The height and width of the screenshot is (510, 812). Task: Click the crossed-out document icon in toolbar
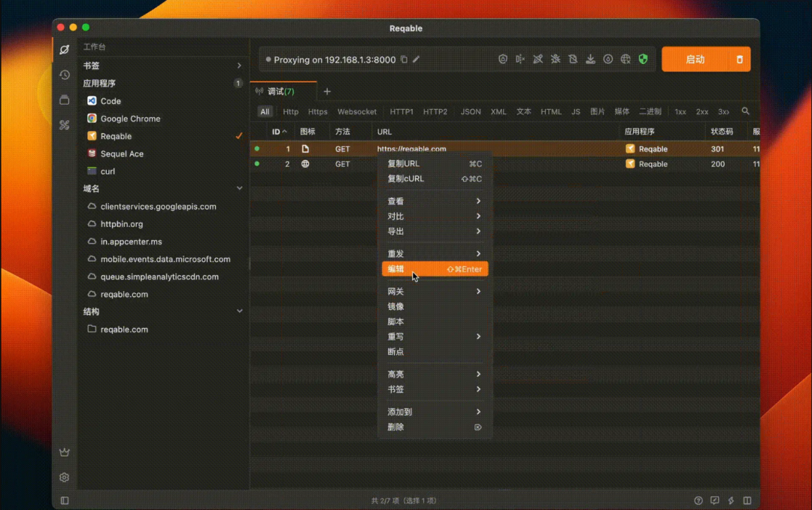(573, 59)
